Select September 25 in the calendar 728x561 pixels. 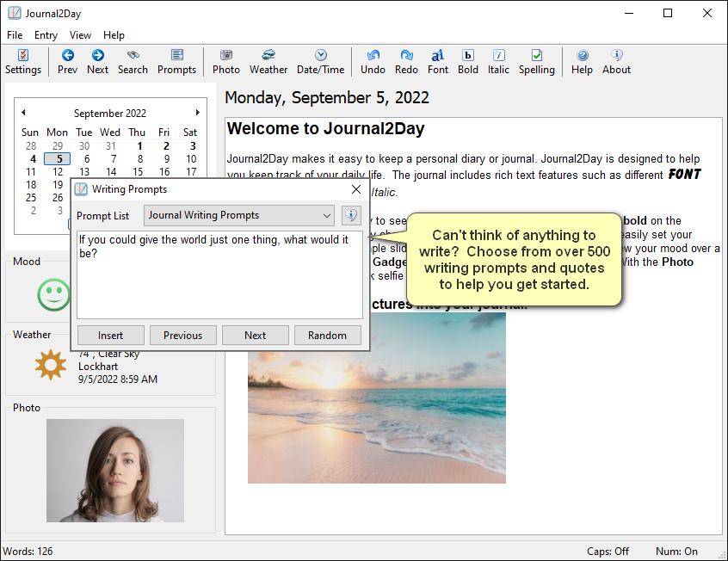(31, 198)
